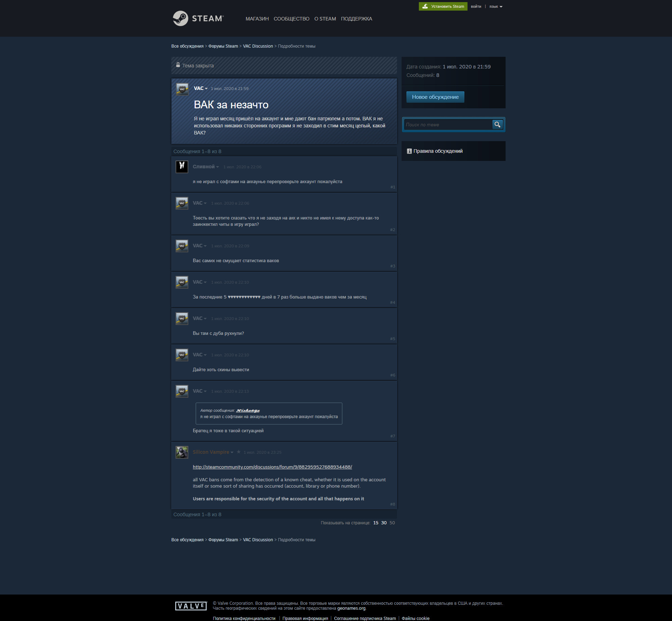Open Соглашение подписчика Steam footer link
672x621 pixels.
pos(365,618)
